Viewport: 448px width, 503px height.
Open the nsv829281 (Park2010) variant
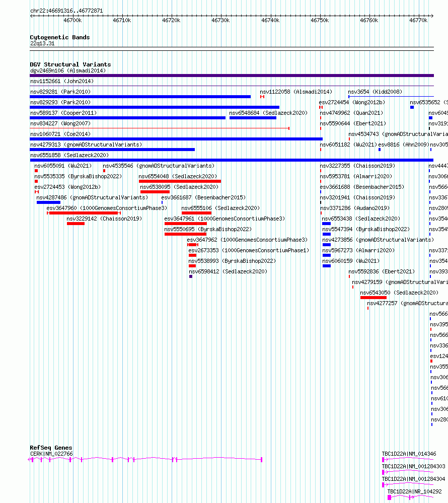60,92
